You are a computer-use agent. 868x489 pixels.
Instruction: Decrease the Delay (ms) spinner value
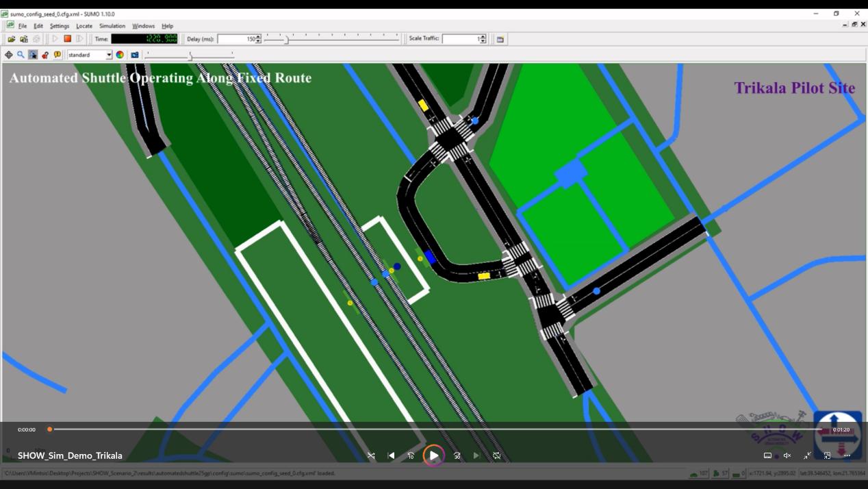point(258,42)
